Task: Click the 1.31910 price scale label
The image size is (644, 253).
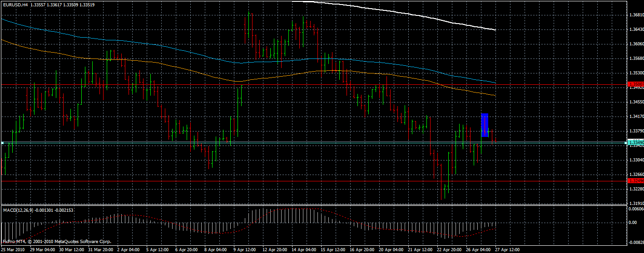Action: [x=636, y=204]
